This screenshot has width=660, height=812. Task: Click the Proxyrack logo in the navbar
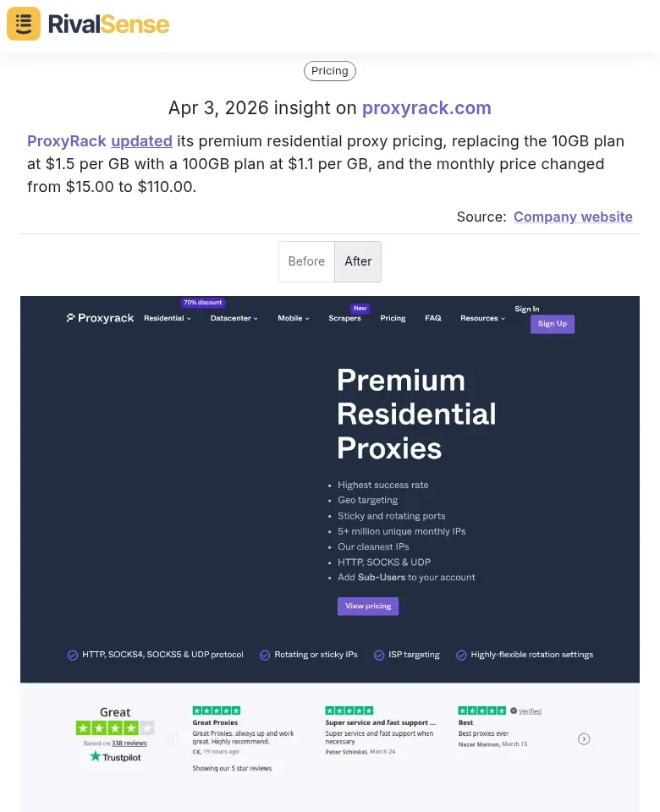coord(100,317)
